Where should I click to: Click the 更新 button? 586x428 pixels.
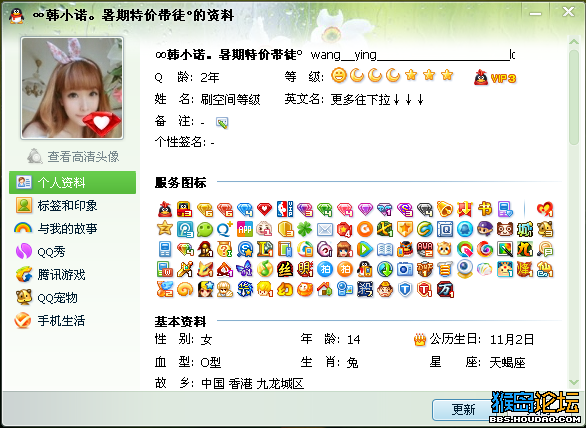pyautogui.click(x=463, y=410)
